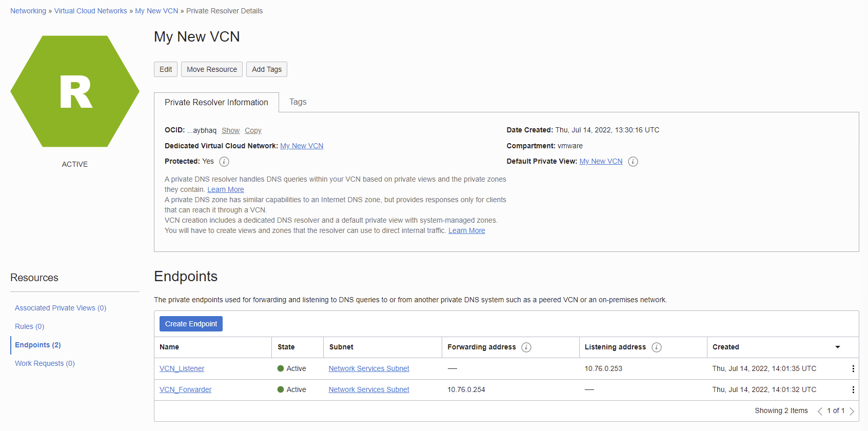The height and width of the screenshot is (431, 868).
Task: Click info icon next to Default Private View
Action: (633, 162)
